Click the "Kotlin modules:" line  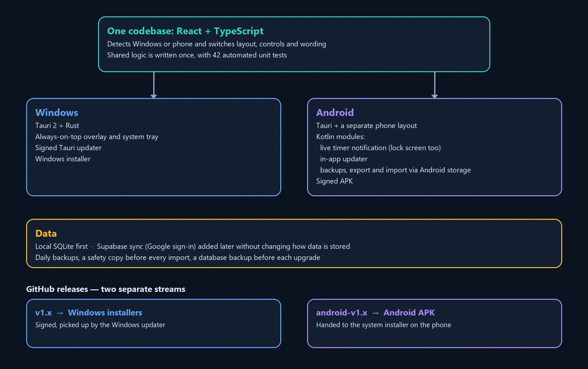(340, 137)
